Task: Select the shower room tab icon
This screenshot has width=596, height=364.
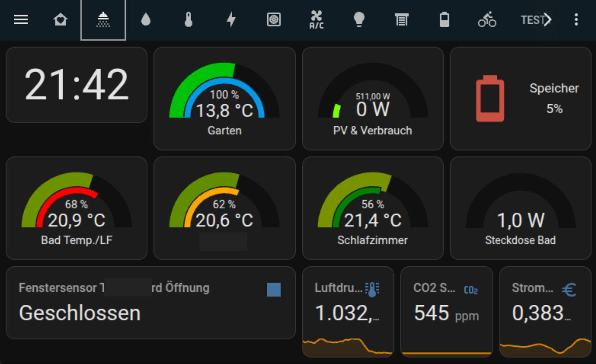Action: pos(103,20)
